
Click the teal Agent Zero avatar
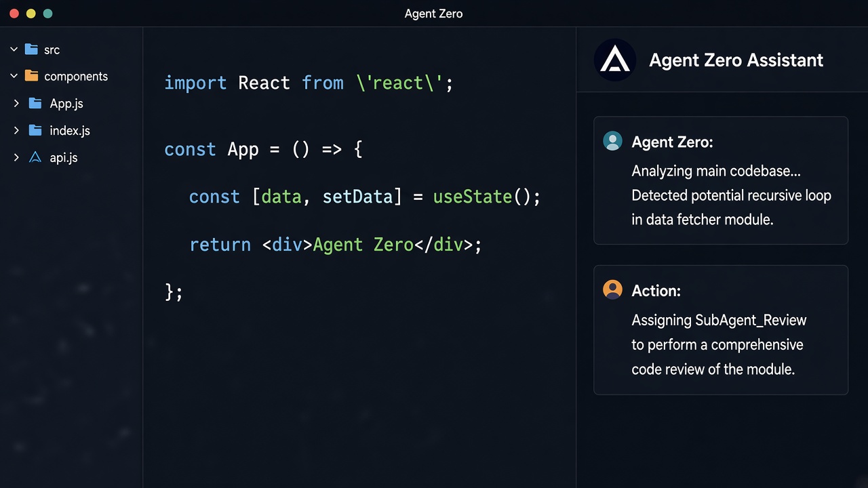pyautogui.click(x=612, y=141)
